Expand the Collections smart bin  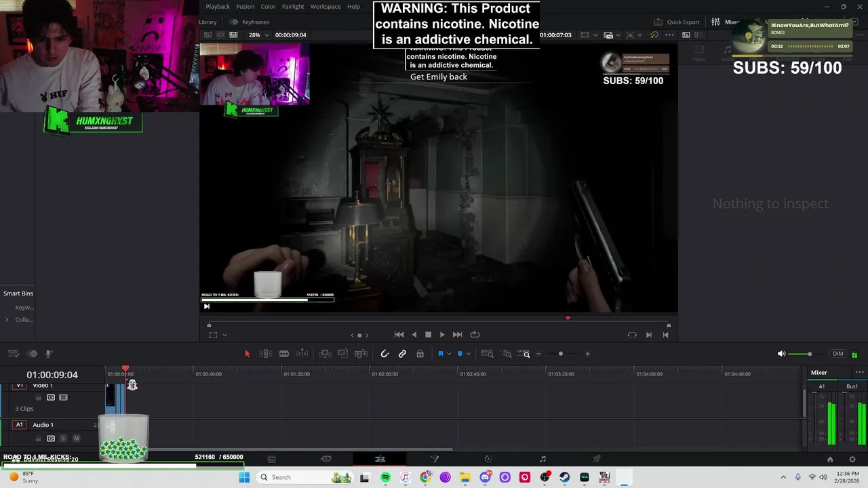pos(7,320)
